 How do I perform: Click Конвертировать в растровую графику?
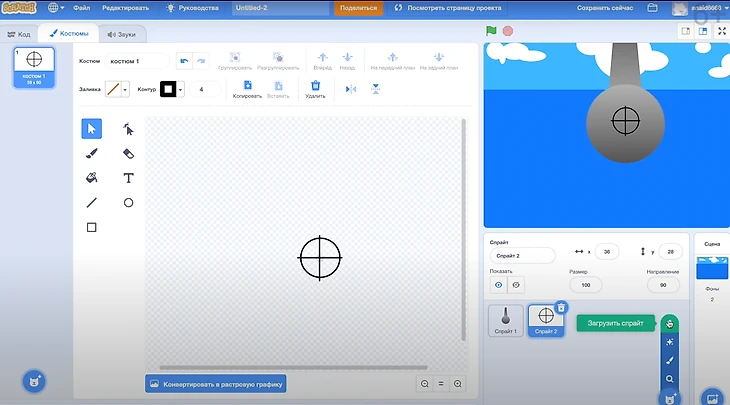point(215,383)
